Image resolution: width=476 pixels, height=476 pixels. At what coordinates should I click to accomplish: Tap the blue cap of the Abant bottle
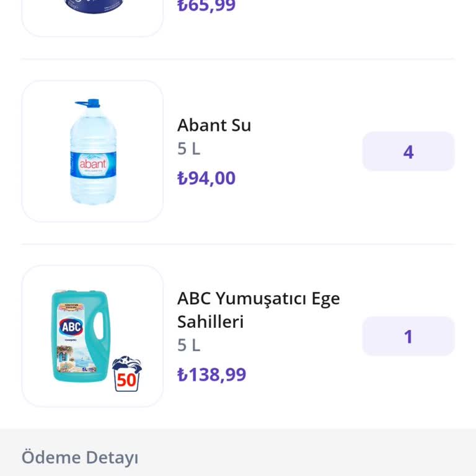pos(92,104)
